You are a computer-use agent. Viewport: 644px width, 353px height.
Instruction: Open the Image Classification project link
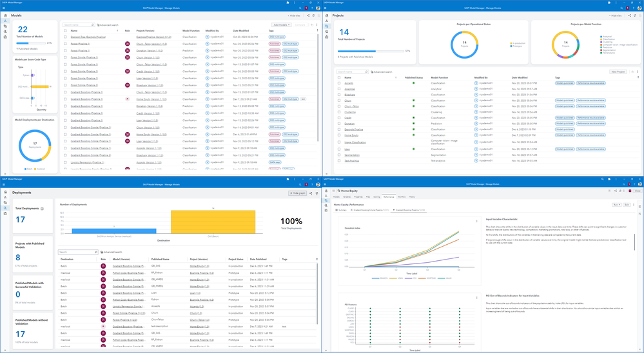pyautogui.click(x=355, y=142)
